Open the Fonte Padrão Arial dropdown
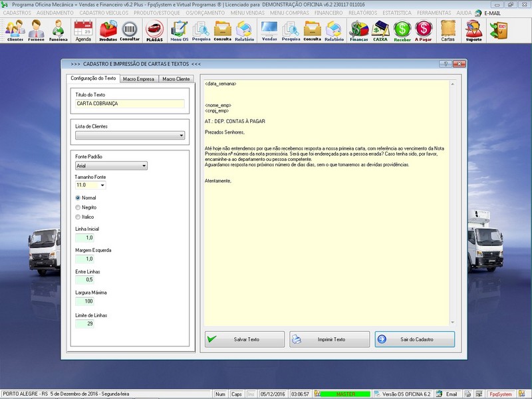532x399 pixels. coord(144,166)
